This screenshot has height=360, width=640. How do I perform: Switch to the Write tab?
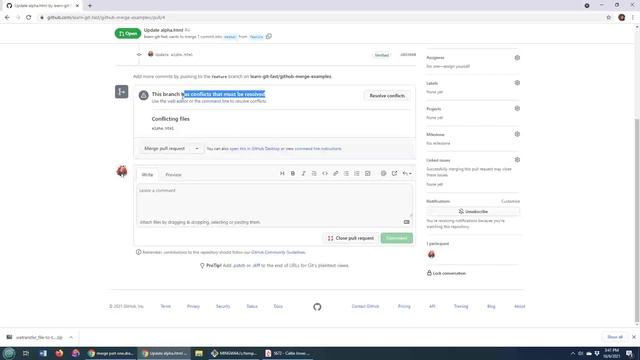click(147, 175)
